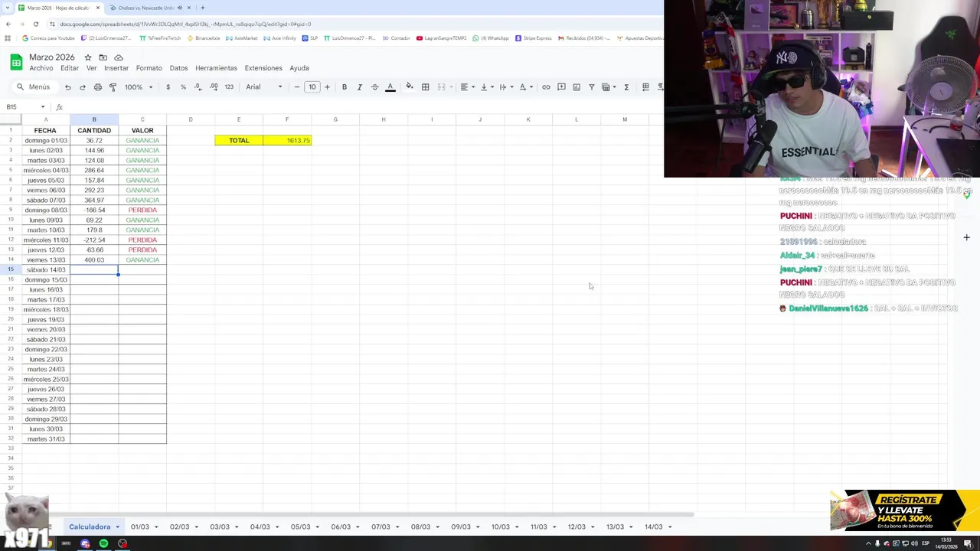Image resolution: width=980 pixels, height=551 pixels.
Task: Select cell with 400.03 amount
Action: coord(94,259)
